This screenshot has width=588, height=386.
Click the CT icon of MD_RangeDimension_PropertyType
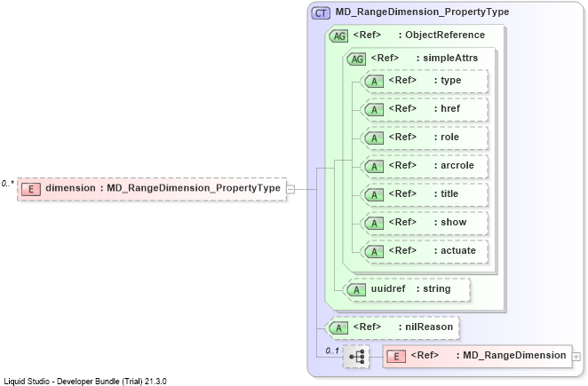[x=321, y=13]
